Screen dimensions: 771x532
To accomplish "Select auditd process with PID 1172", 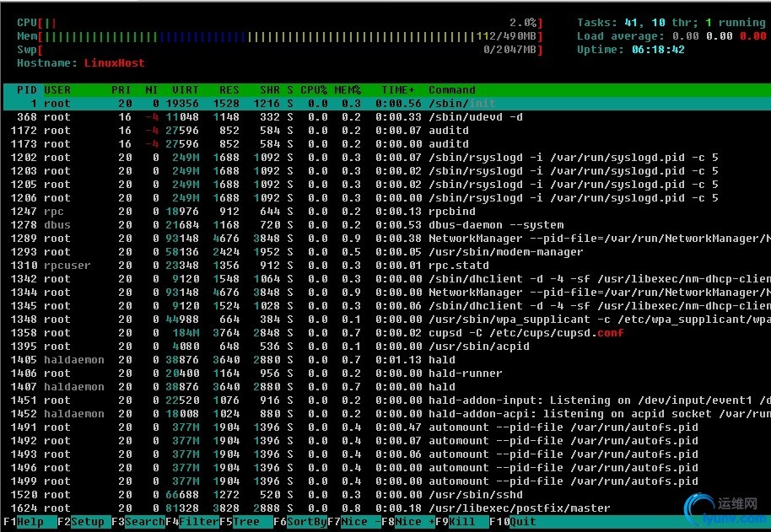I will [387, 131].
